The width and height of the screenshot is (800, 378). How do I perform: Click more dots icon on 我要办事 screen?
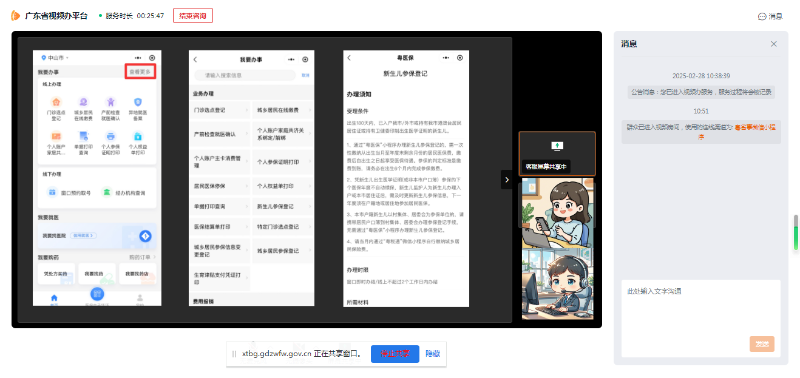[291, 60]
